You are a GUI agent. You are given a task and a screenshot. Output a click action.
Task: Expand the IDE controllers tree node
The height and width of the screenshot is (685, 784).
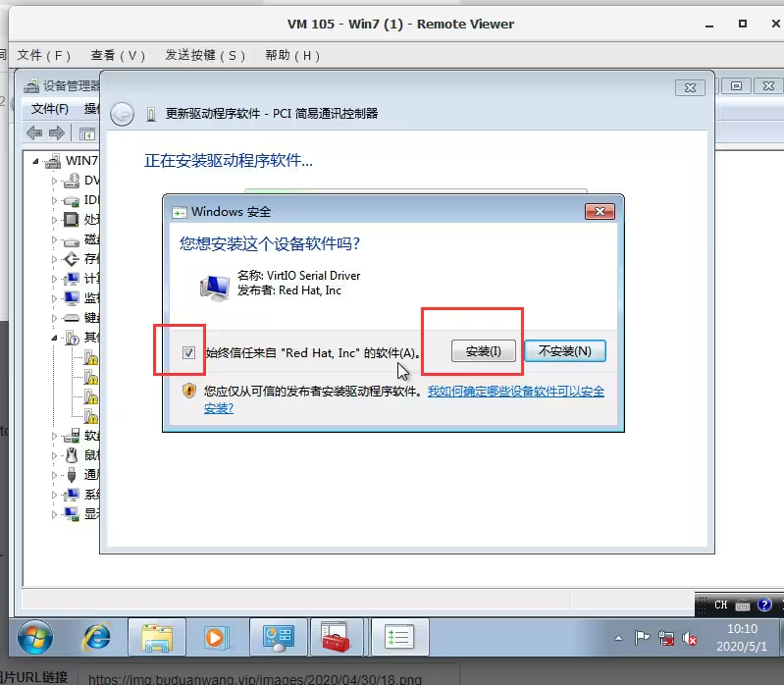click(x=54, y=200)
